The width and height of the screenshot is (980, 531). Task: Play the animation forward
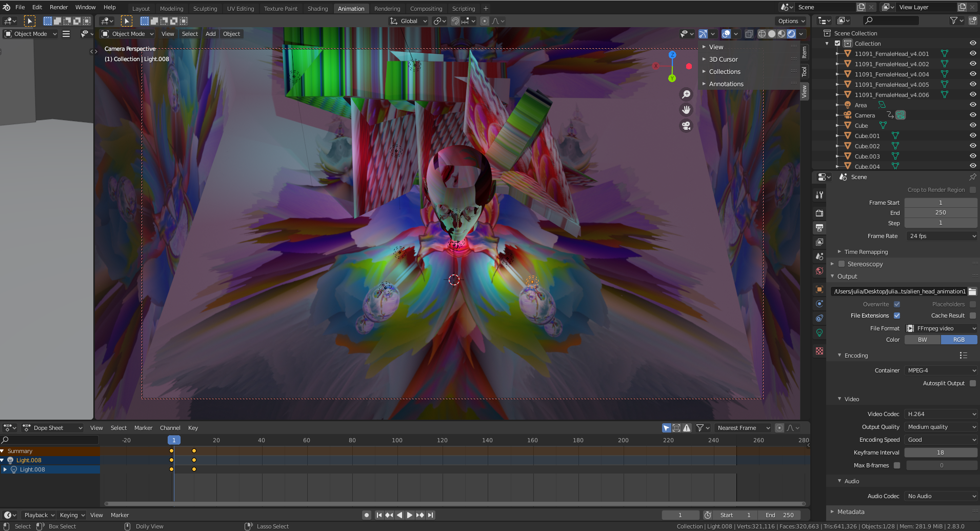[x=409, y=515]
